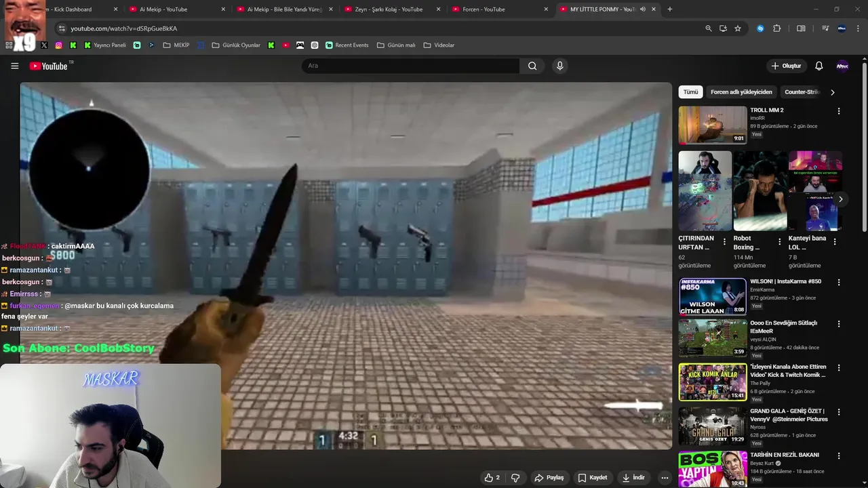
Task: Click the install app icon in address bar
Action: point(723,28)
